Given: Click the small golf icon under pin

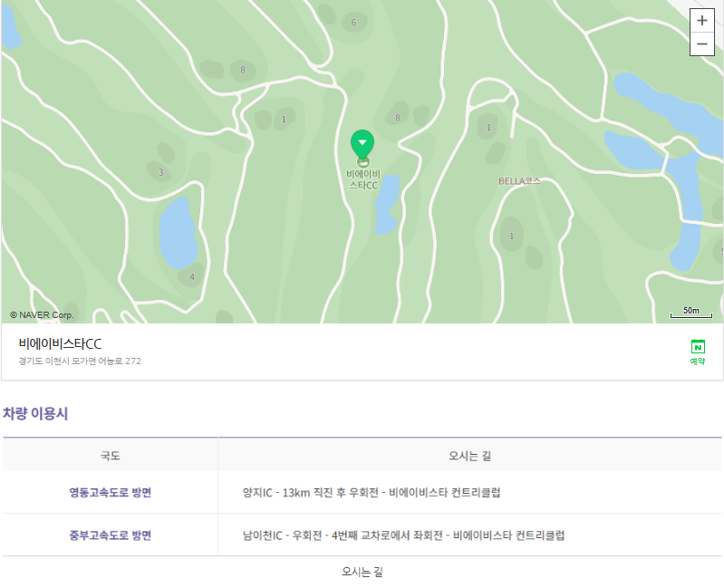Looking at the screenshot, I should [x=363, y=162].
